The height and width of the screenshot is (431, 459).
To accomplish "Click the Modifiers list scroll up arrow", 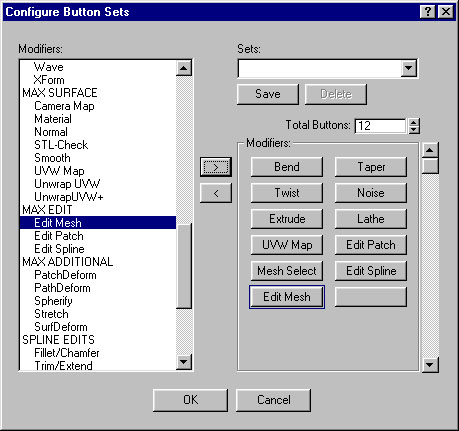I will point(184,68).
